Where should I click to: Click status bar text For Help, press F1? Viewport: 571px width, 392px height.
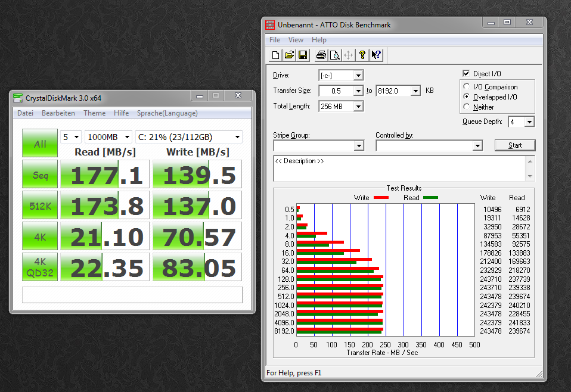click(294, 373)
